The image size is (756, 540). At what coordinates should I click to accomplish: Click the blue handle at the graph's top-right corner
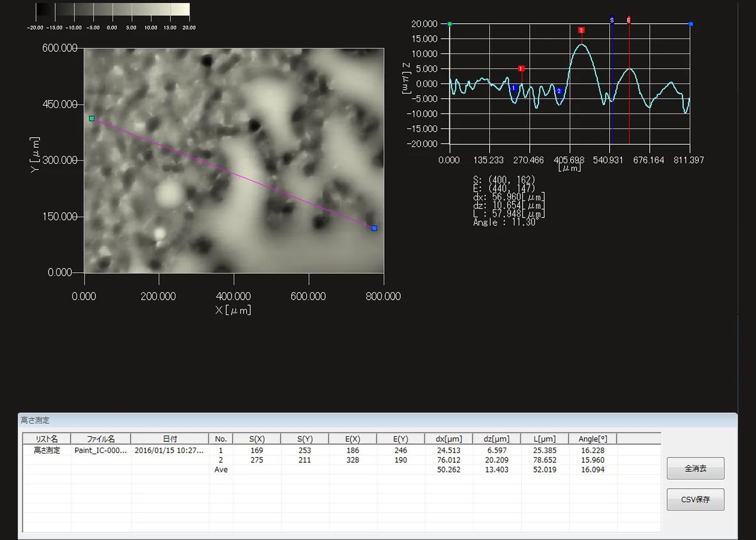tap(691, 24)
